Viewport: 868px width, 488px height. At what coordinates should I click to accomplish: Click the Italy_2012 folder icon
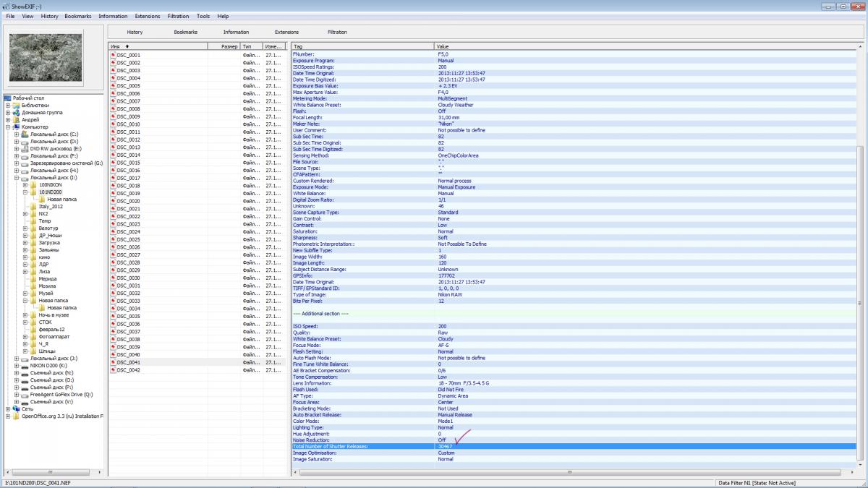(x=33, y=206)
